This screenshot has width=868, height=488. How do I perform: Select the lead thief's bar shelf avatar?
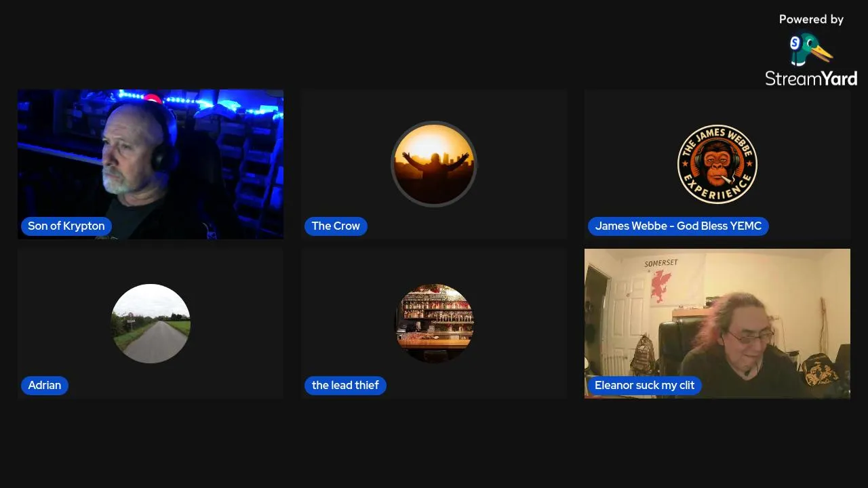coord(434,323)
